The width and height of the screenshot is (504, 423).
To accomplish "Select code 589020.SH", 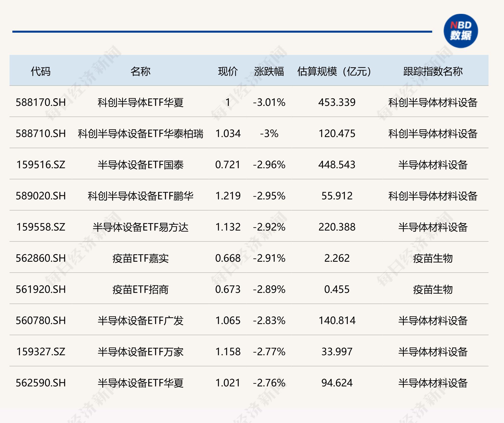I will 41,196.
